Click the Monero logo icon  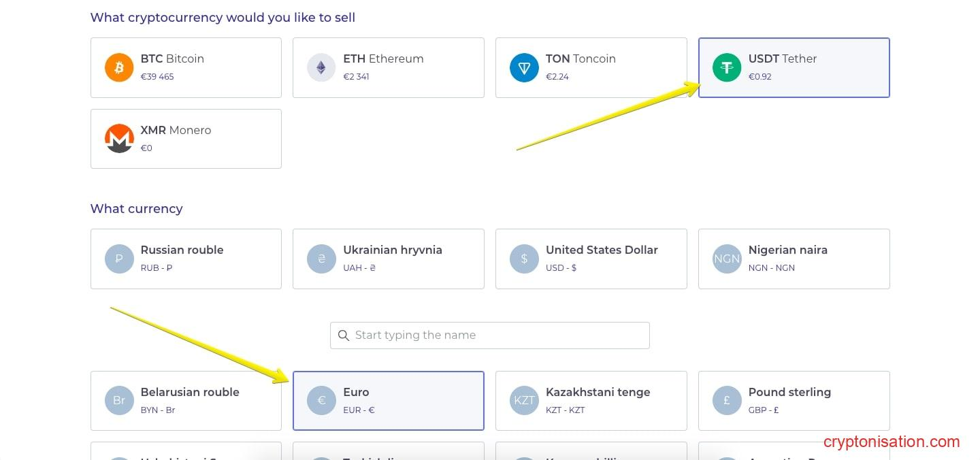pos(119,139)
